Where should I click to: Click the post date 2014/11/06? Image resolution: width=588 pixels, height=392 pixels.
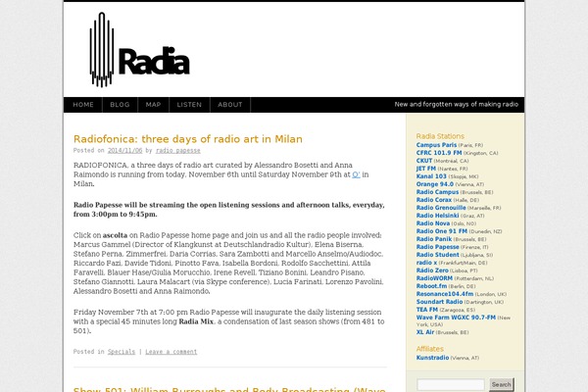coord(124,150)
